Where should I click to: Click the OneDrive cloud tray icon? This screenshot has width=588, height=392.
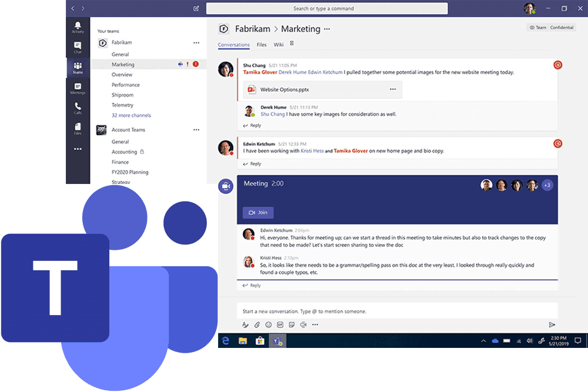(495, 341)
